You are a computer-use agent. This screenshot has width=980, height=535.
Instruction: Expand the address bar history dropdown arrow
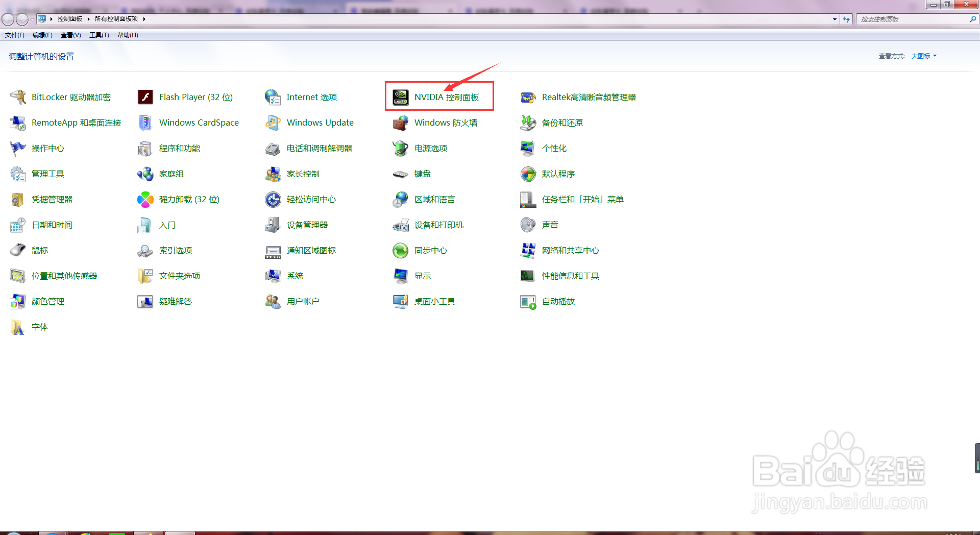tap(835, 19)
